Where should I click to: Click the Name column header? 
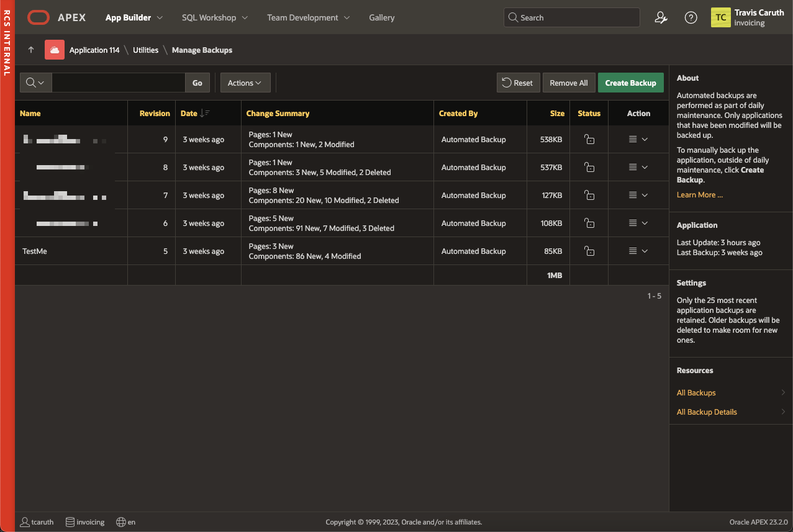click(30, 114)
